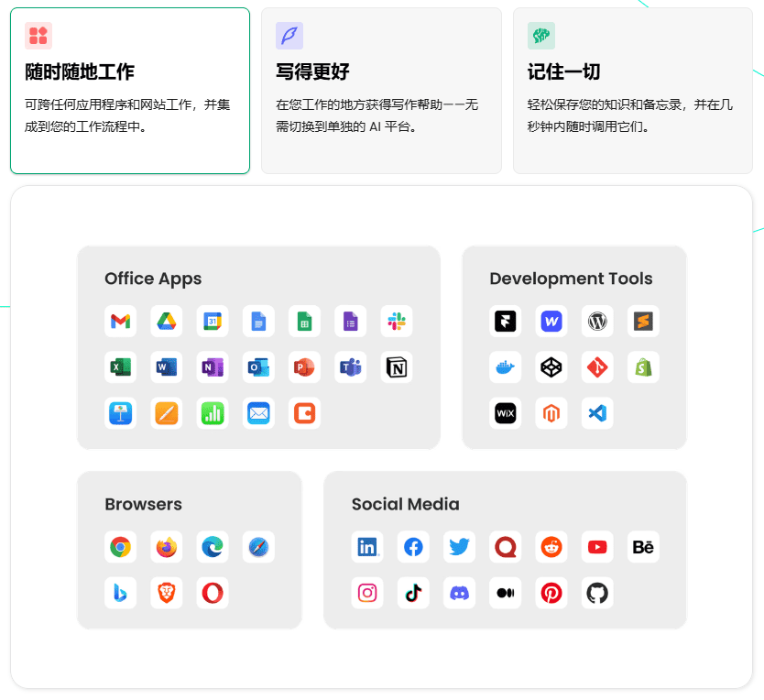The width and height of the screenshot is (764, 700).
Task: Click the green brain icon above 记住一切
Action: click(x=541, y=36)
